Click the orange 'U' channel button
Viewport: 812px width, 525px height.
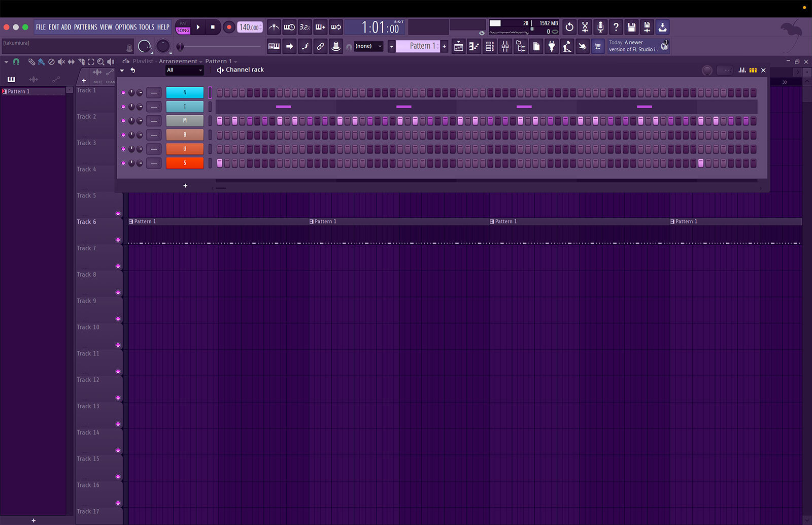point(185,149)
